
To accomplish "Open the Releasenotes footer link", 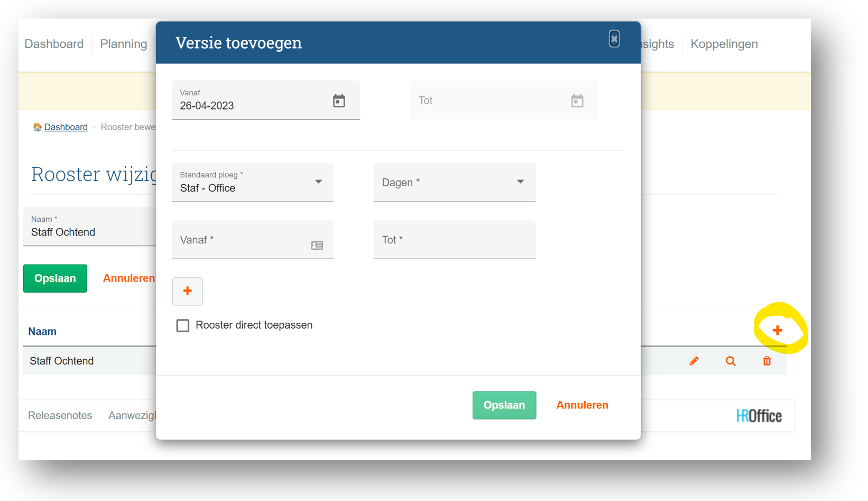I will (60, 416).
